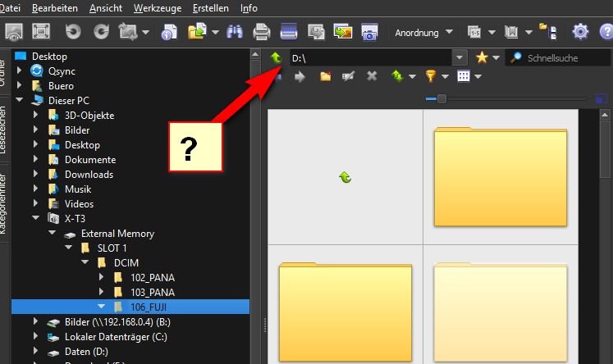Viewport: 613px width, 364px height.
Task: Select Lokaler Datenträger (C:) in tree
Action: [x=116, y=337]
